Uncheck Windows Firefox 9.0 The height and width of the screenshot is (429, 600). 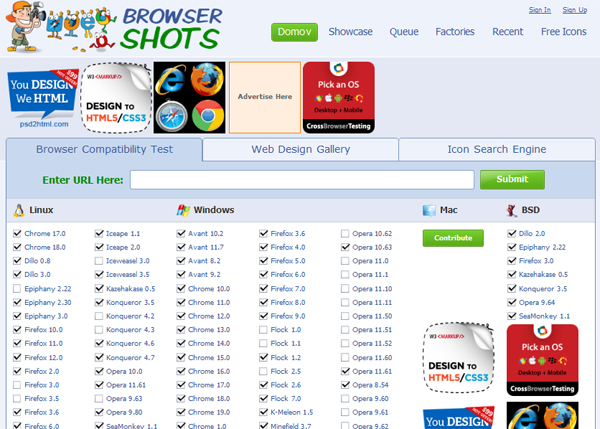[x=263, y=316]
